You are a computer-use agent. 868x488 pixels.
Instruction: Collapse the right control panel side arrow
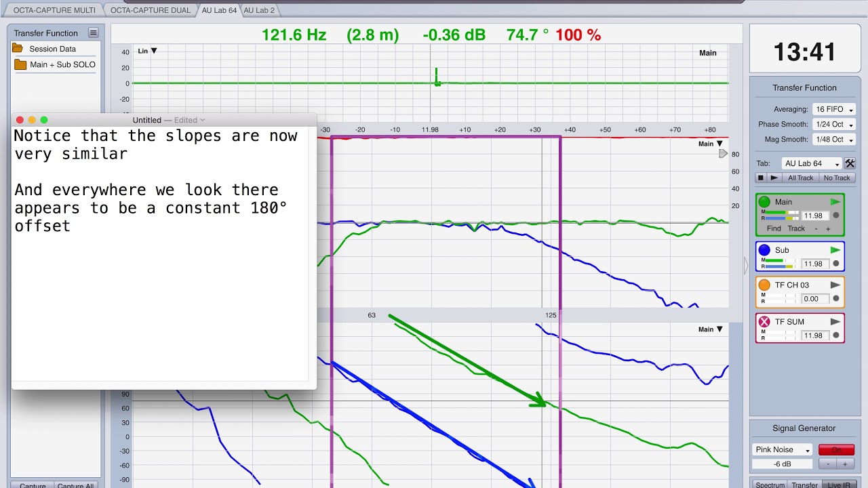pyautogui.click(x=746, y=266)
